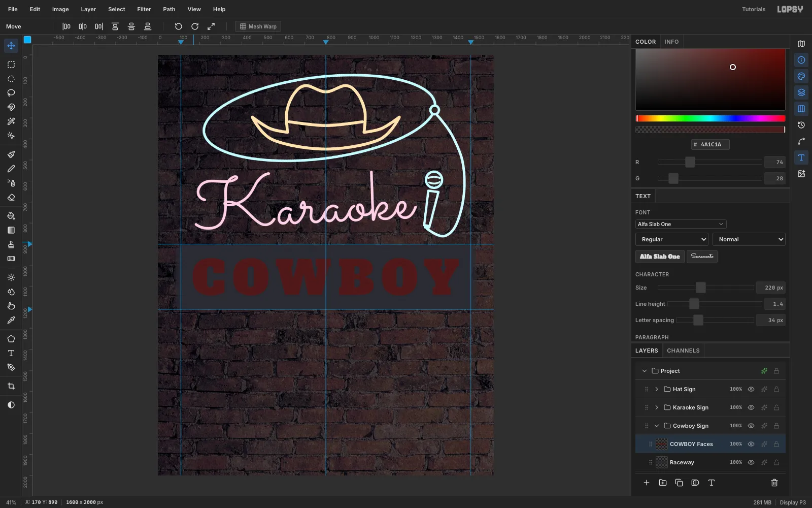Adjust the Letter spacing slider handle
The image size is (812, 508).
point(698,320)
